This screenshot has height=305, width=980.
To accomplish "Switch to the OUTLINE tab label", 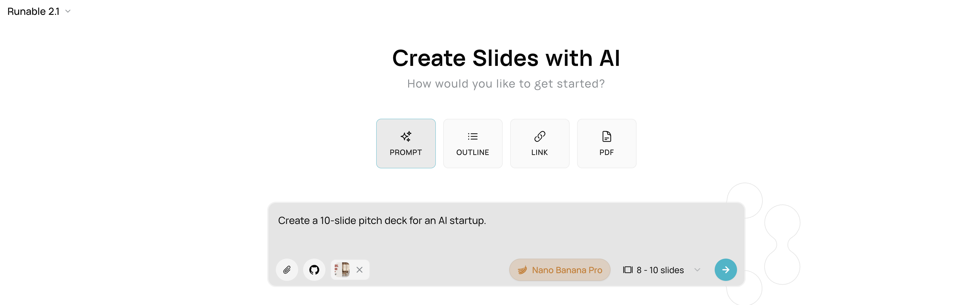I will click(x=473, y=152).
